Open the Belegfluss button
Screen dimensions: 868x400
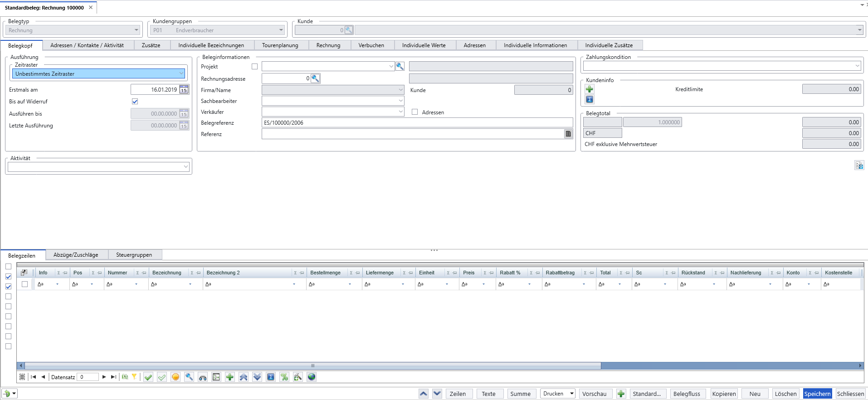coord(687,394)
